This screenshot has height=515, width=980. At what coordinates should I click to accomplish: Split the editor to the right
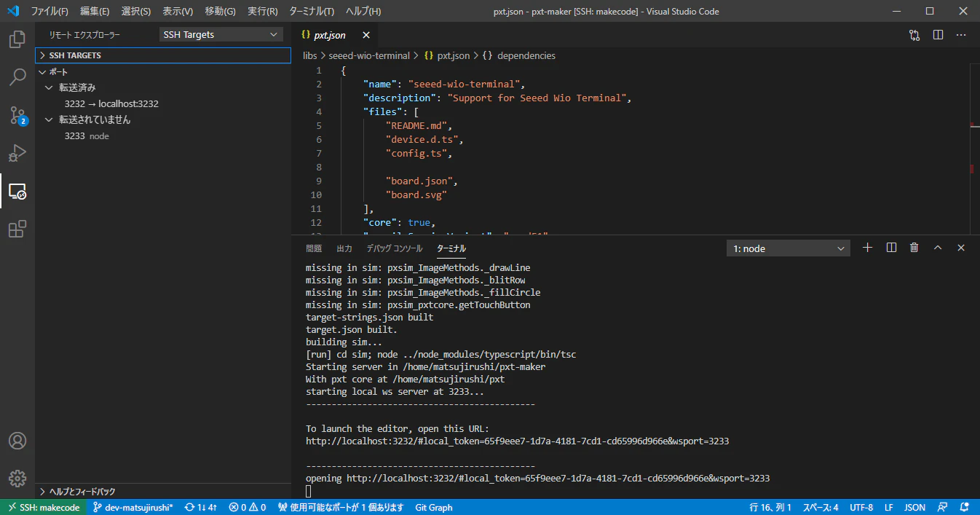pos(938,35)
